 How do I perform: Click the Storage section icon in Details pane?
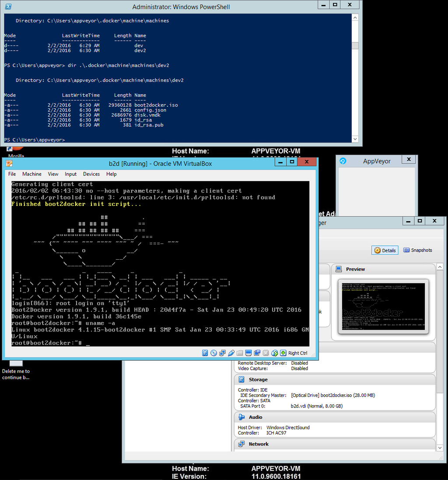pos(241,379)
